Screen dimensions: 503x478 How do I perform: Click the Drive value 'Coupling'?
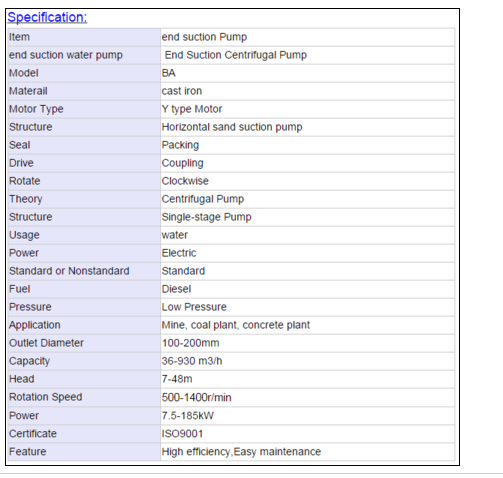(x=182, y=163)
